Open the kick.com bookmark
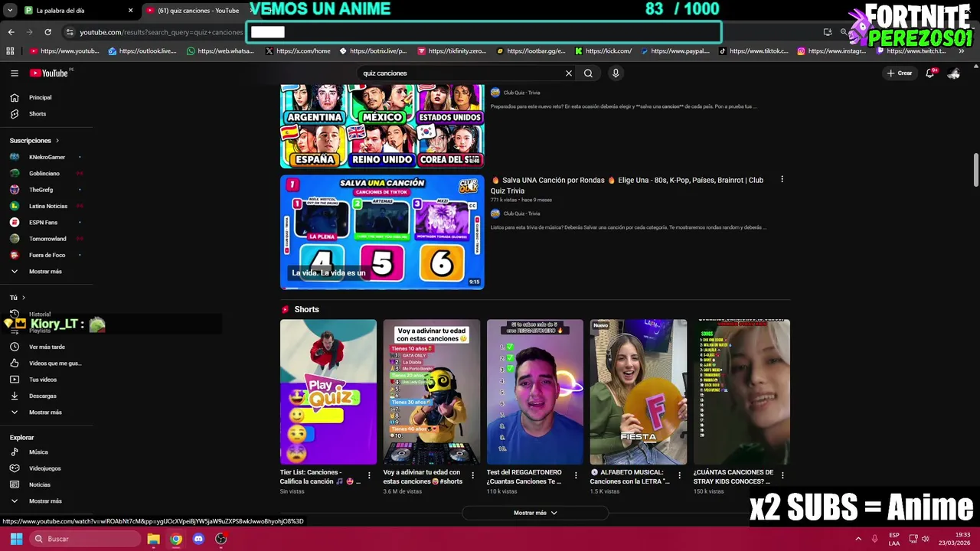 tap(603, 51)
